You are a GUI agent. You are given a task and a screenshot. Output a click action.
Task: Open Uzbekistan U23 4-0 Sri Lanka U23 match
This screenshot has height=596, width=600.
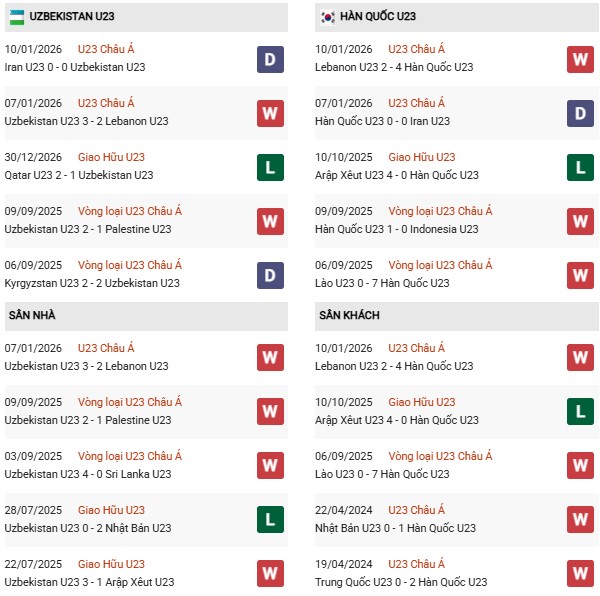pyautogui.click(x=88, y=474)
